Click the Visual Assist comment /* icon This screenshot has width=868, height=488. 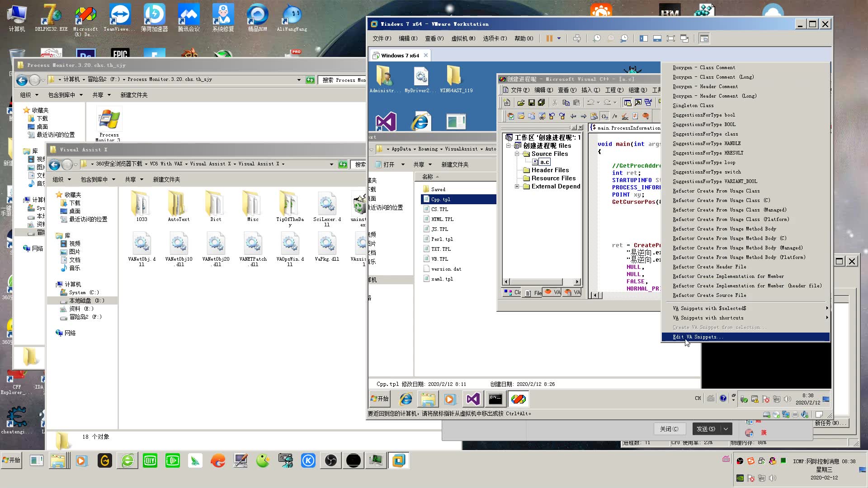pyautogui.click(x=615, y=116)
